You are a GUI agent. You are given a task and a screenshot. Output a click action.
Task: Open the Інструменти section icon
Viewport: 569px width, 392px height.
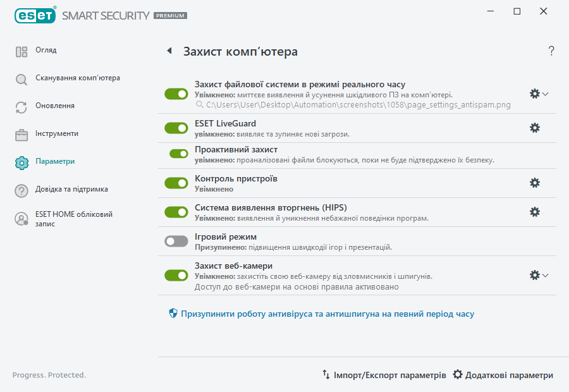click(x=21, y=133)
